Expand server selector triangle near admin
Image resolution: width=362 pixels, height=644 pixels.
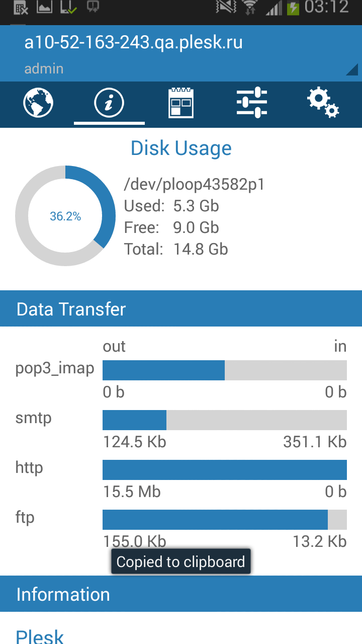[352, 70]
